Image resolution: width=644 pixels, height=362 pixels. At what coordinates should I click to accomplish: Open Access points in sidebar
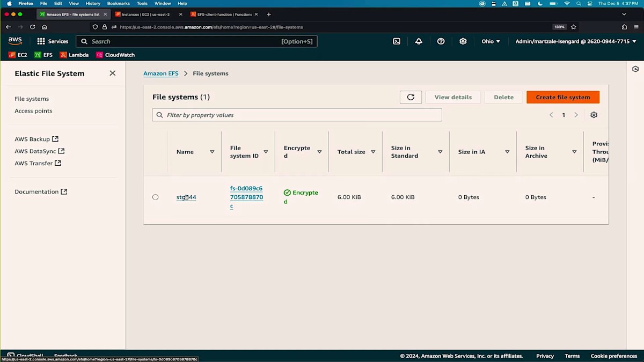pyautogui.click(x=33, y=111)
